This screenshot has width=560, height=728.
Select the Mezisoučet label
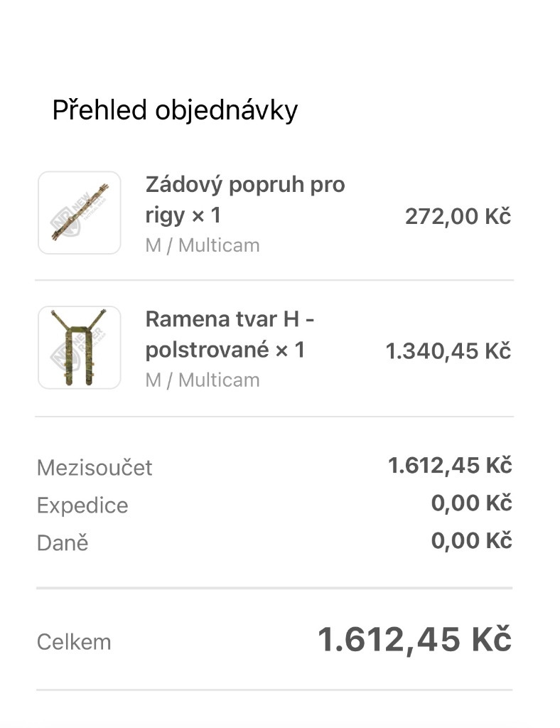click(95, 468)
